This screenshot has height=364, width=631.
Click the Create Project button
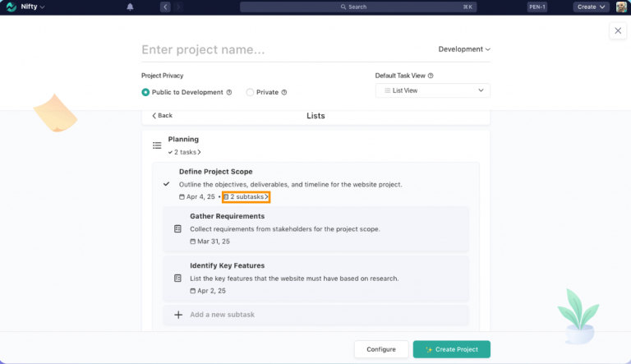452,349
